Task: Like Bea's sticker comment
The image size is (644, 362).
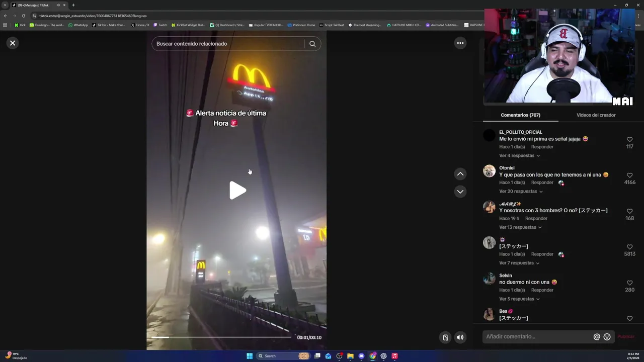Action: (x=629, y=319)
